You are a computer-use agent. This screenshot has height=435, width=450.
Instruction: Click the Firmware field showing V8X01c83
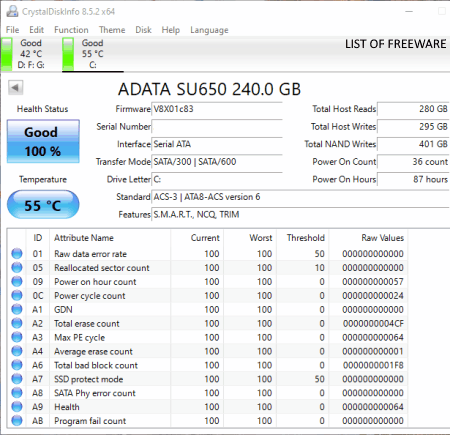(217, 109)
